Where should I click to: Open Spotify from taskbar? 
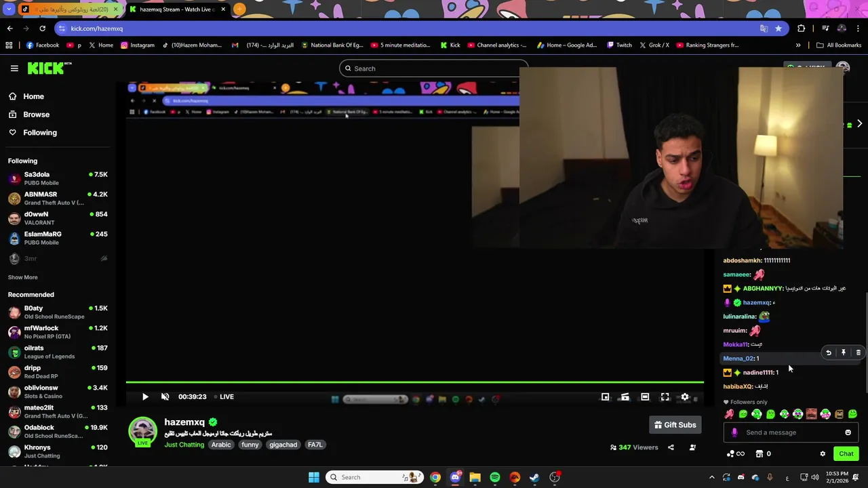tap(495, 477)
